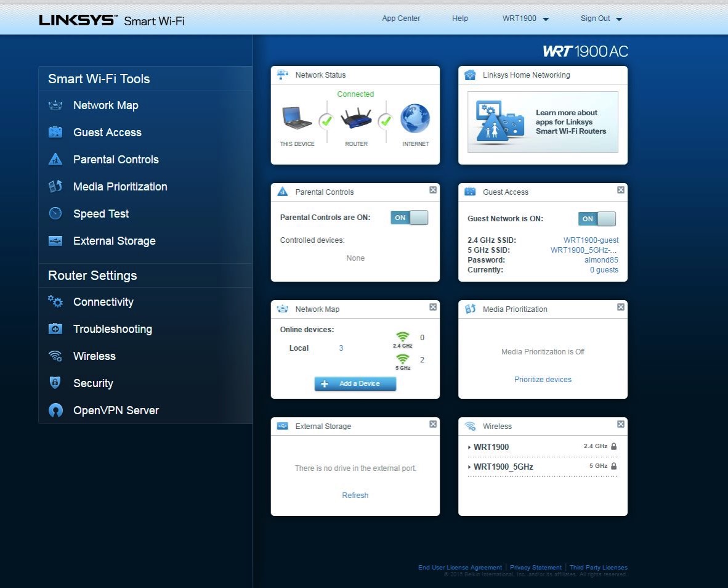The width and height of the screenshot is (728, 588).
Task: Click the router icon in Network Status
Action: pyautogui.click(x=356, y=119)
